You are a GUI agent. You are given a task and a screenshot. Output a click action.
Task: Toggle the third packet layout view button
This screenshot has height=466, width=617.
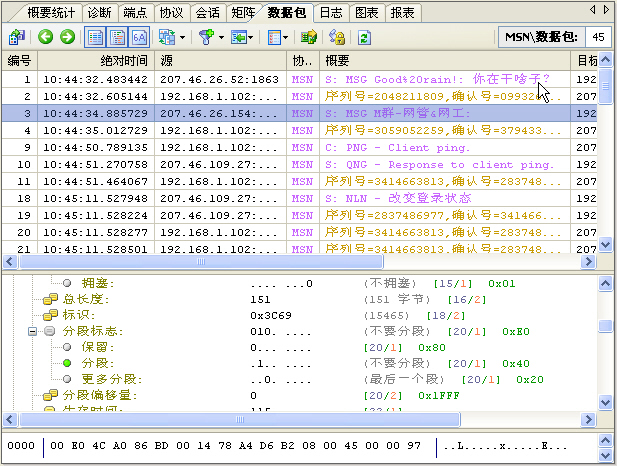[138, 37]
